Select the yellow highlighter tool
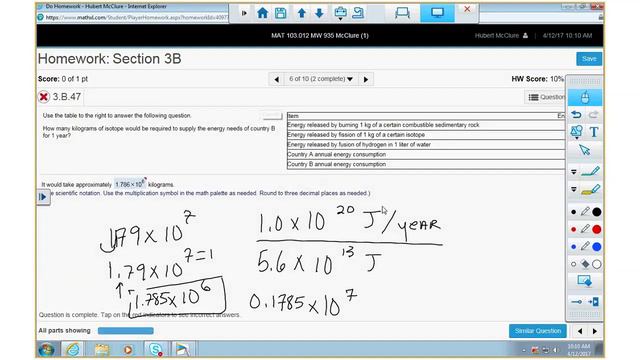 (590, 189)
